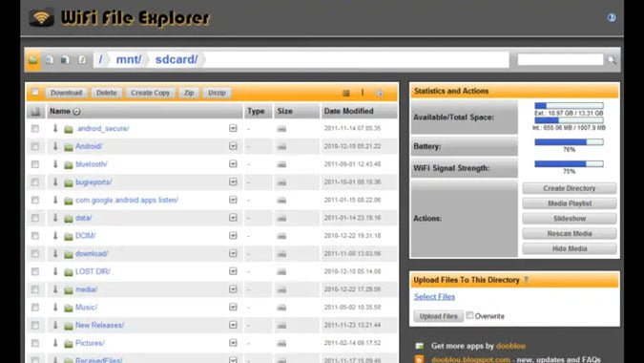This screenshot has height=363, width=644.
Task: Open dropdown arrow for DCIM row
Action: pos(233,236)
